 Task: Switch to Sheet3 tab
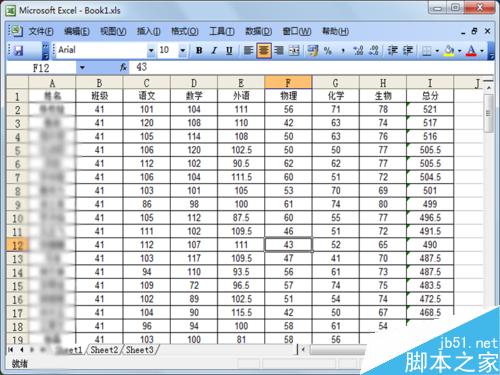(x=139, y=350)
